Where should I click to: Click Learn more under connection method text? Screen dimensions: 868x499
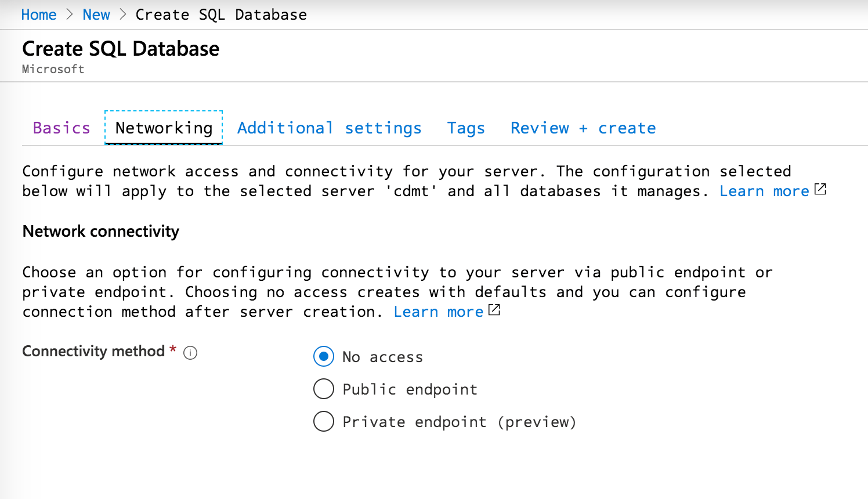tap(438, 311)
